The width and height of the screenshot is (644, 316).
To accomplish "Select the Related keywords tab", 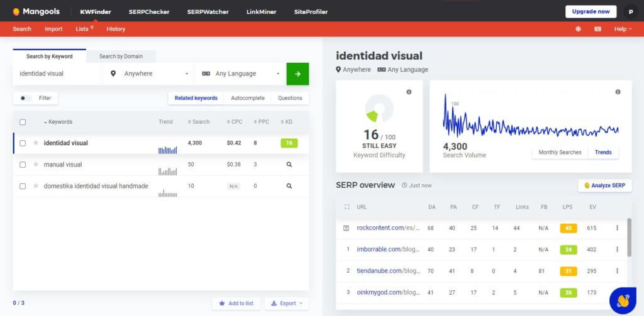I will (196, 98).
